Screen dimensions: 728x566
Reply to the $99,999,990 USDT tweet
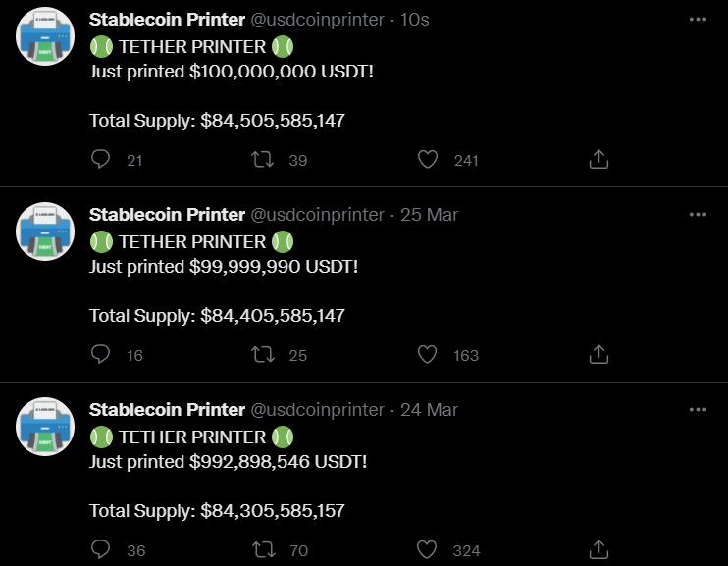100,354
